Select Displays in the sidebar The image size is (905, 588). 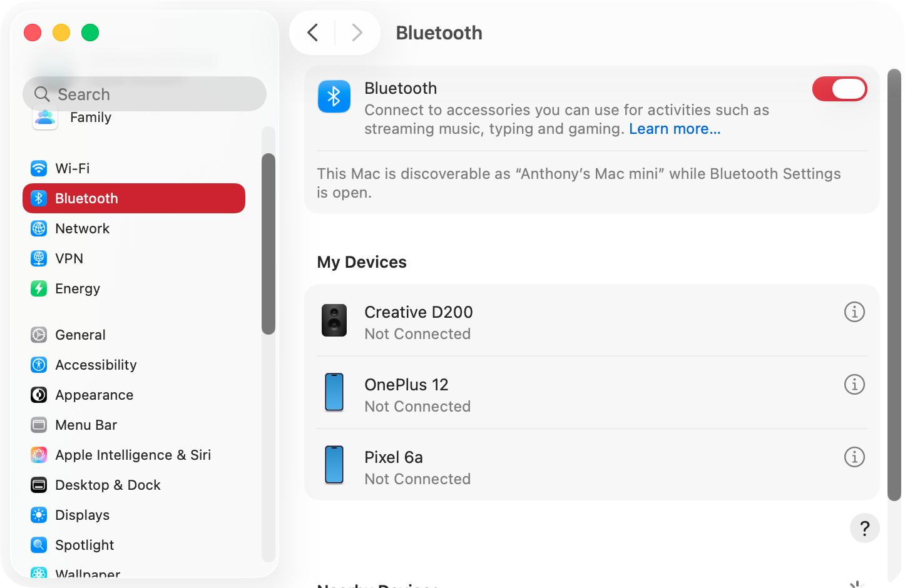pos(134,515)
